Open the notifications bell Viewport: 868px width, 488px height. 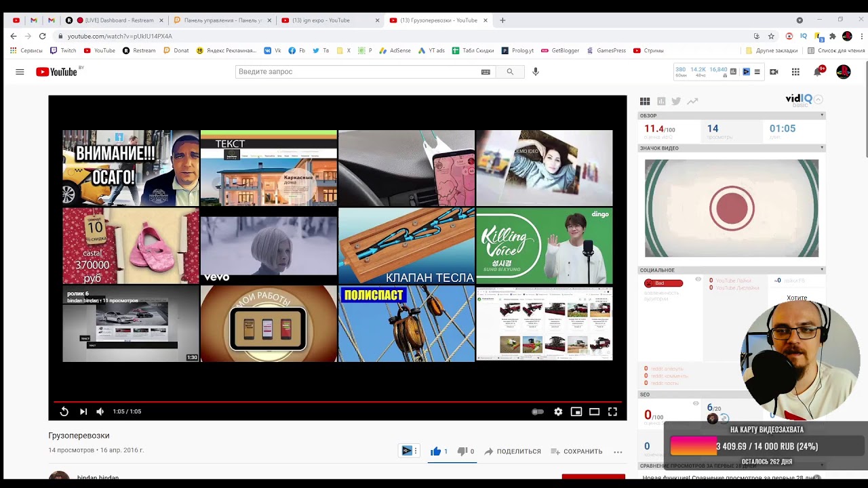click(818, 72)
